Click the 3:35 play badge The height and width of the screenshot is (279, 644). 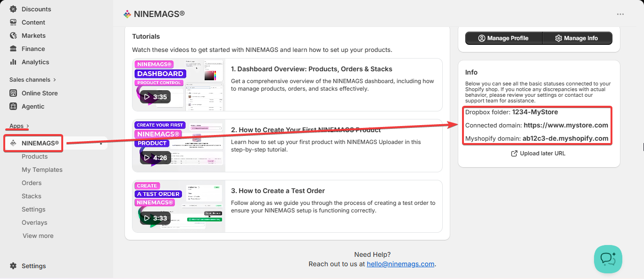(x=156, y=97)
